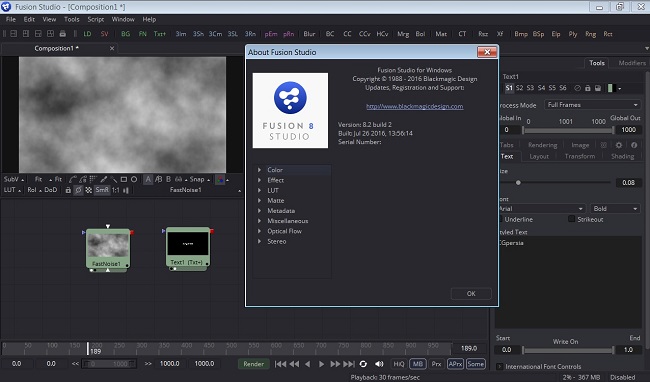Toggle the APrx auto proxy button
Image resolution: width=650 pixels, height=382 pixels.
tap(455, 364)
